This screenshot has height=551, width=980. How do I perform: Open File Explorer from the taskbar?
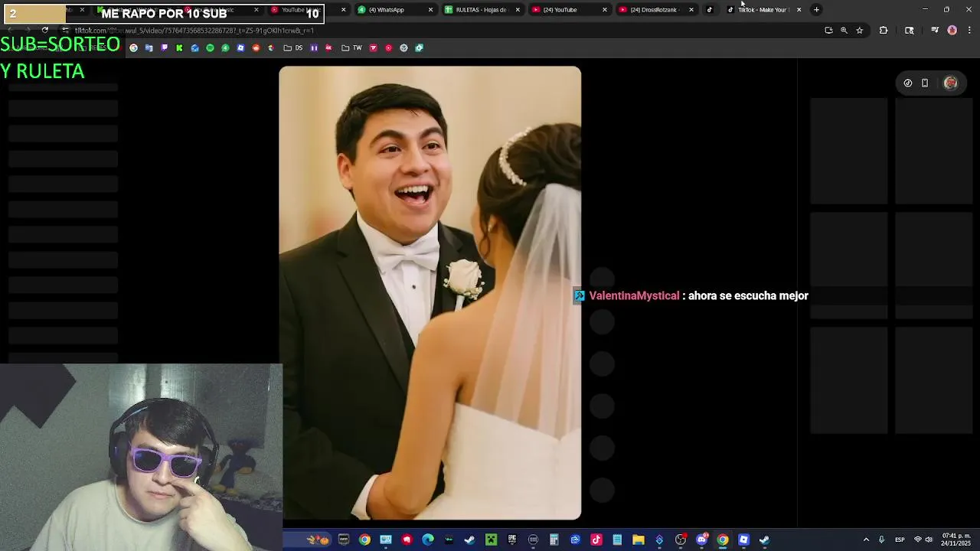click(639, 540)
